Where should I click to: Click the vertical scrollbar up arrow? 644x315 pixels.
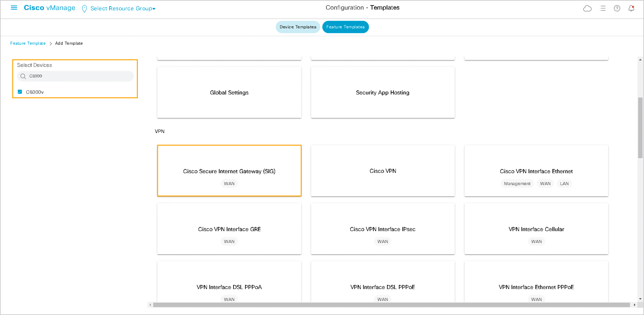pyautogui.click(x=640, y=60)
